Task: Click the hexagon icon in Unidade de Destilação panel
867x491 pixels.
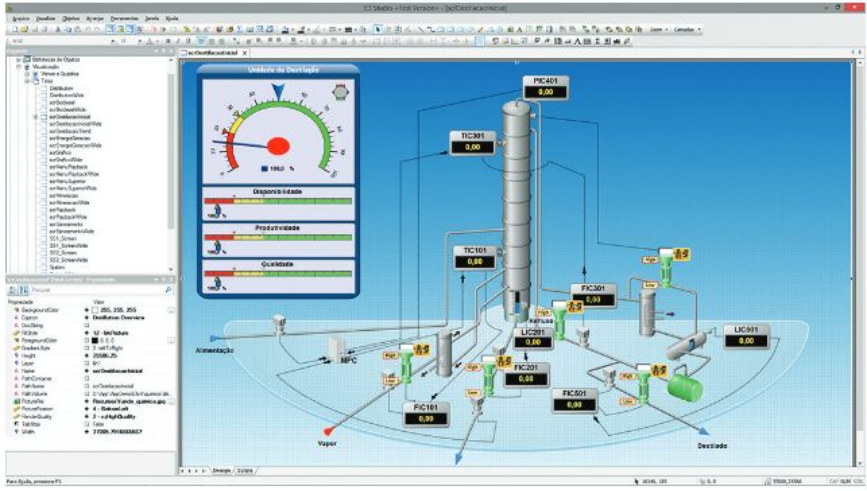Action: click(x=341, y=92)
